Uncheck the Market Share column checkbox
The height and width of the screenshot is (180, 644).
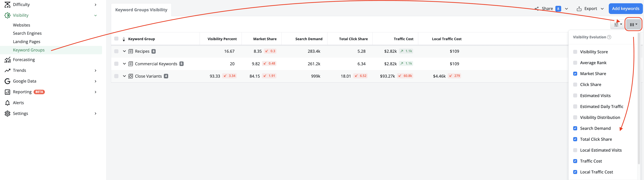pyautogui.click(x=575, y=74)
